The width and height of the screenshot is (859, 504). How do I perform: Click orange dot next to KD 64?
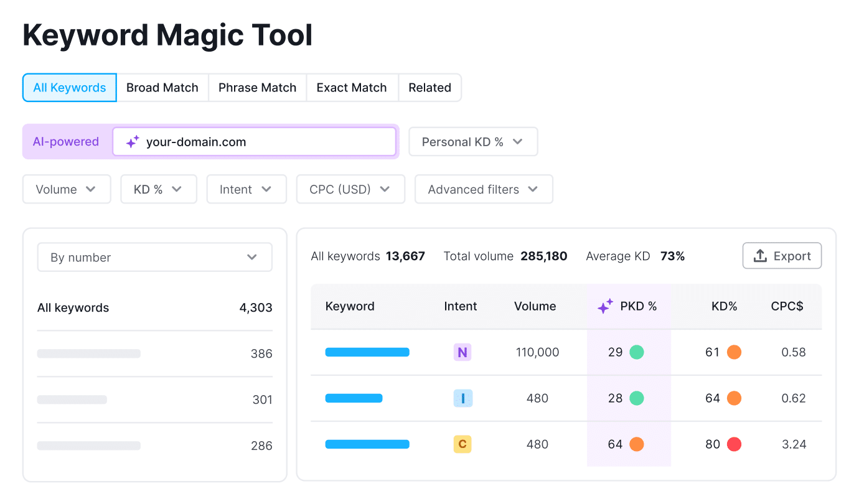click(x=734, y=398)
